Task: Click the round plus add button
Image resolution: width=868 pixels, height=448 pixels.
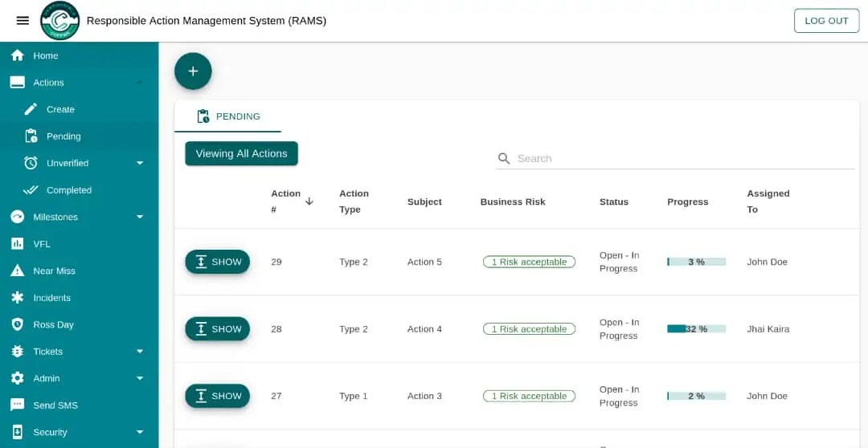Action: tap(193, 71)
